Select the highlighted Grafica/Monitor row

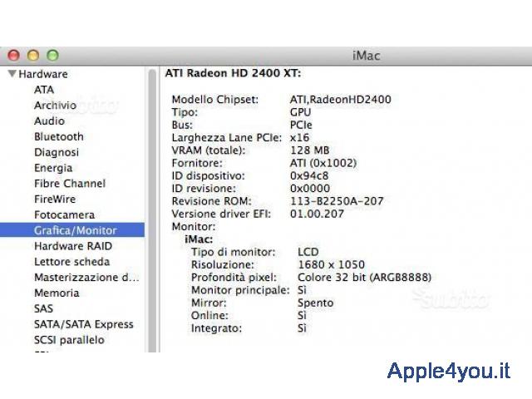[72, 230]
